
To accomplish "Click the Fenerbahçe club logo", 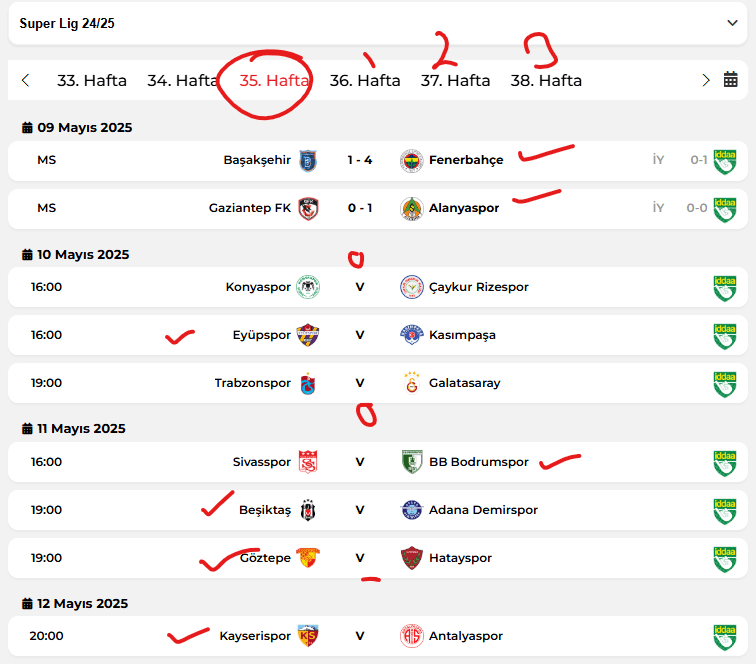I will click(x=411, y=160).
